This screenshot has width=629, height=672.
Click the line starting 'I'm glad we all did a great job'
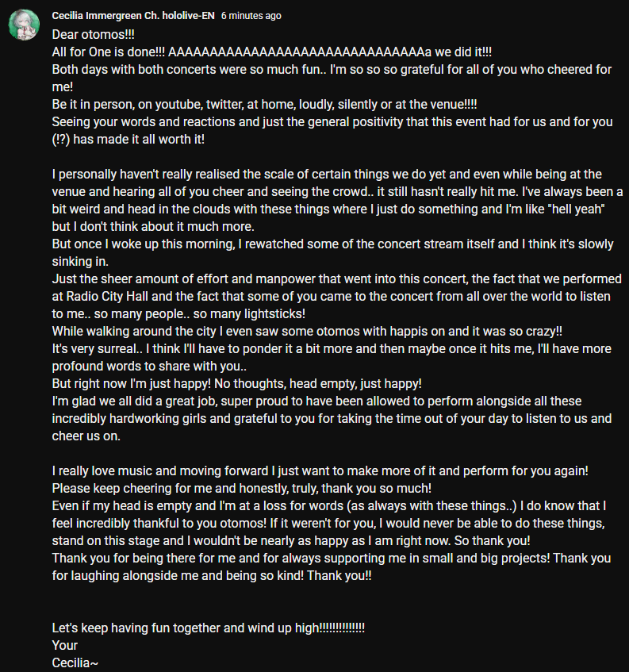pyautogui.click(x=332, y=418)
